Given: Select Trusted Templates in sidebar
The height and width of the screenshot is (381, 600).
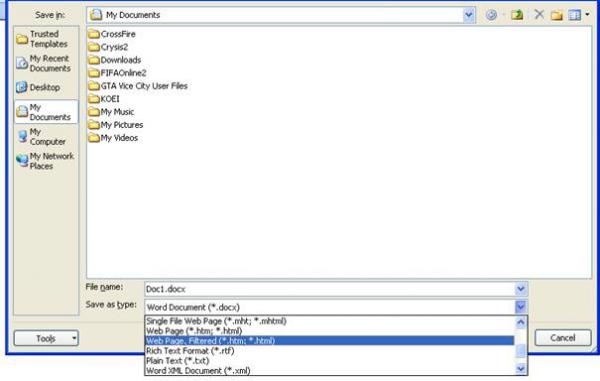Looking at the screenshot, I should click(x=46, y=39).
